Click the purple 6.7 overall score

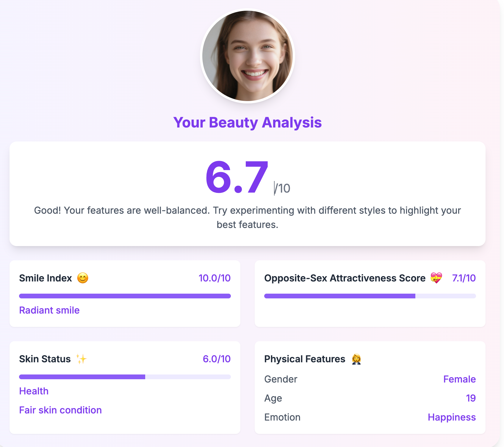point(237,177)
